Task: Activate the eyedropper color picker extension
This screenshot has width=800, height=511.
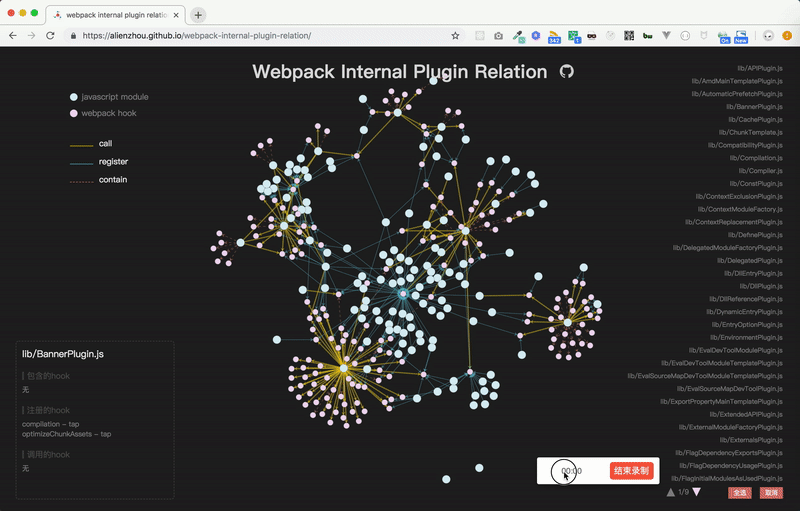Action: click(x=518, y=36)
